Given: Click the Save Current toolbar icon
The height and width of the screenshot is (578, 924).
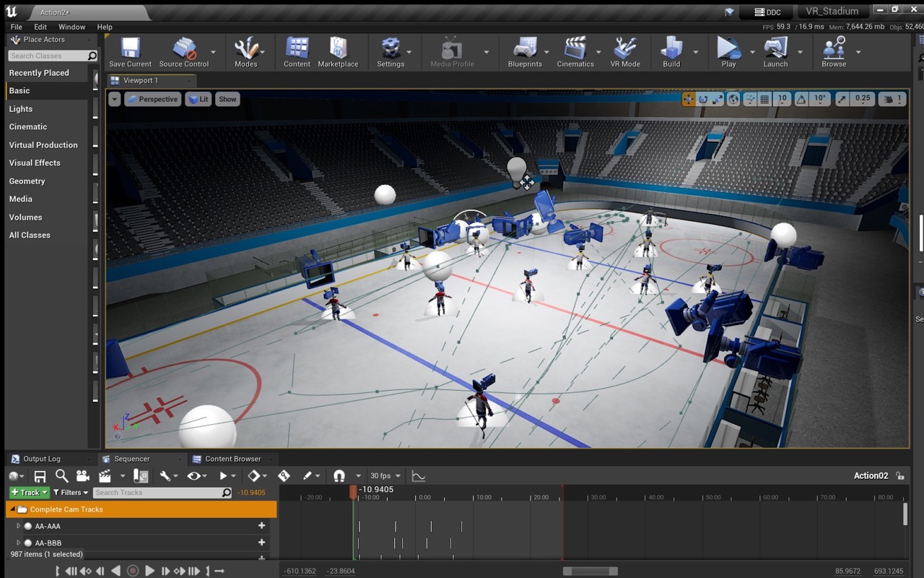Looking at the screenshot, I should (x=130, y=49).
